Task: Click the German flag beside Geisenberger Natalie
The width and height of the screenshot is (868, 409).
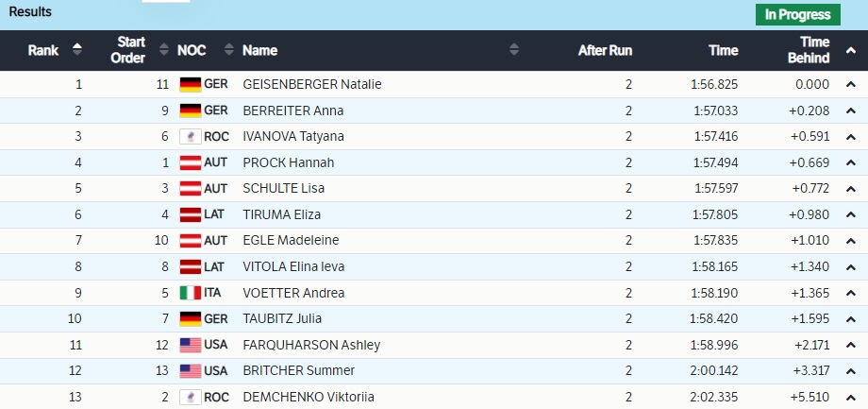Action: pyautogui.click(x=191, y=84)
